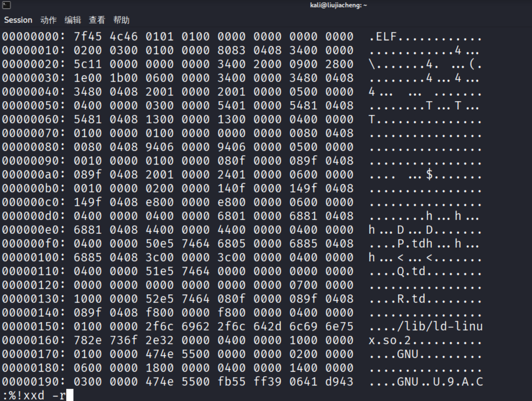Open the 编辑 menu
The height and width of the screenshot is (401, 532).
click(73, 20)
